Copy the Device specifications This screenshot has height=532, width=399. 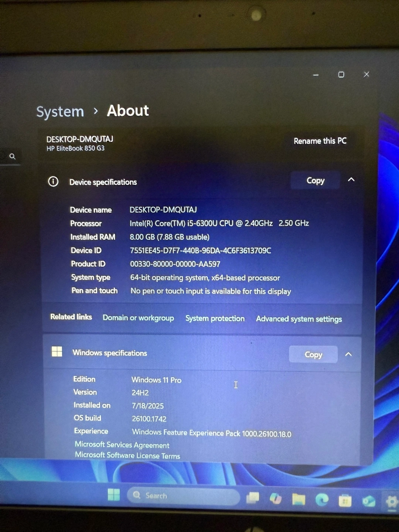coord(316,180)
